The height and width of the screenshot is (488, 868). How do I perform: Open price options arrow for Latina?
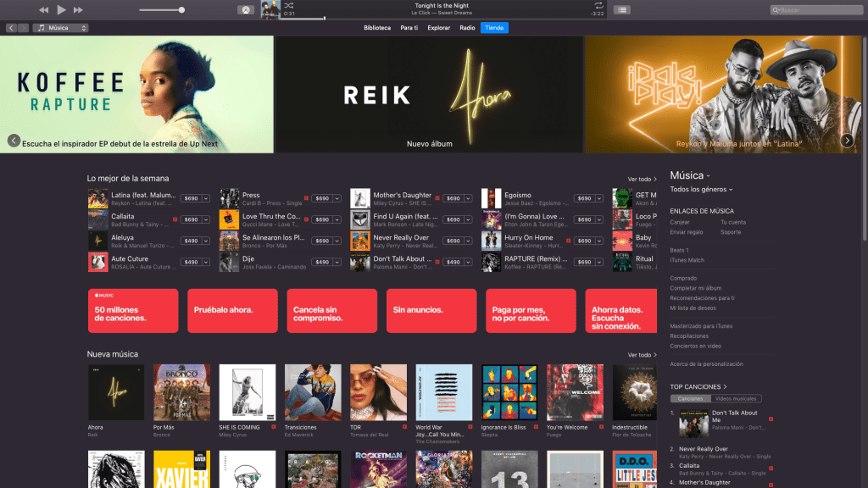206,198
